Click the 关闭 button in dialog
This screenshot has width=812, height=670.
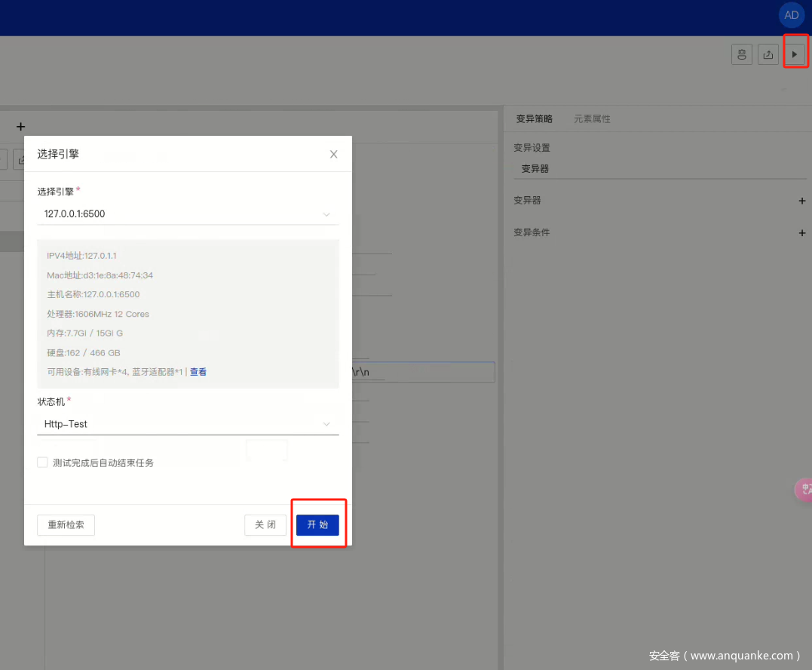[x=265, y=525]
